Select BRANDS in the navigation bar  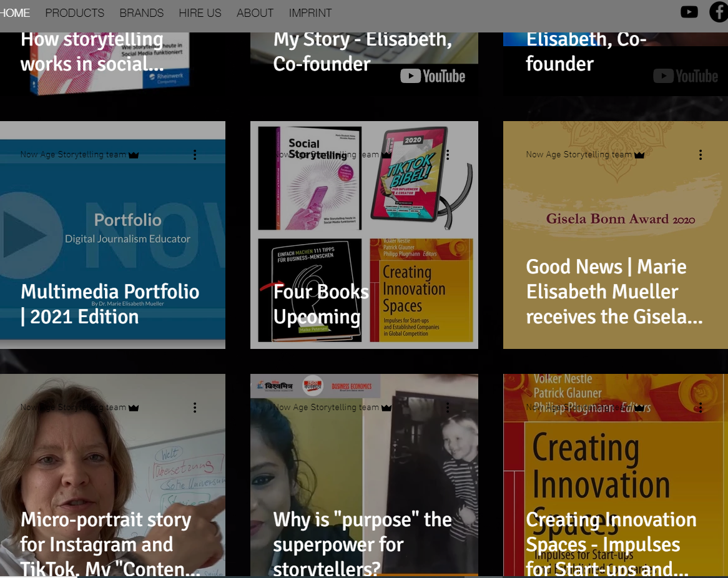point(142,13)
